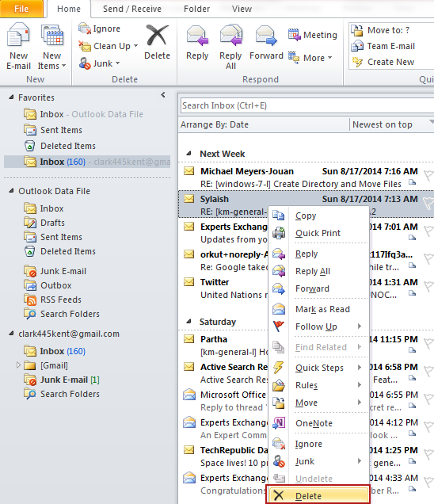
Task: Toggle the flag on Michael Meyers-Jouan message
Action: (x=428, y=175)
